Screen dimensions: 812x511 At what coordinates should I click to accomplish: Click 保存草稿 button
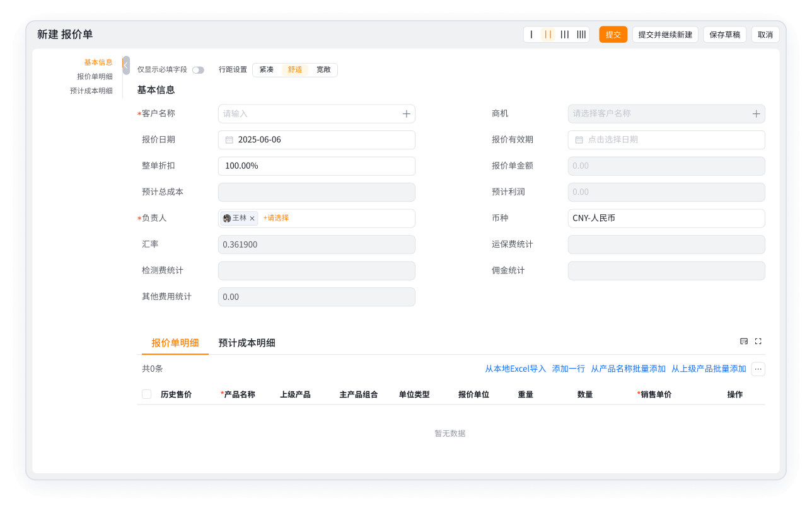point(725,35)
